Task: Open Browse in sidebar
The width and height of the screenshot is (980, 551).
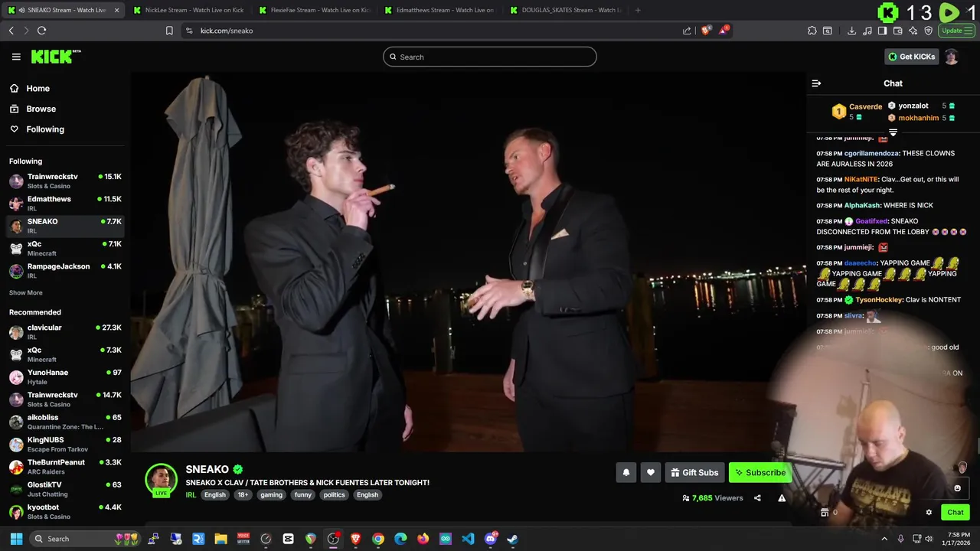Action: (x=41, y=109)
